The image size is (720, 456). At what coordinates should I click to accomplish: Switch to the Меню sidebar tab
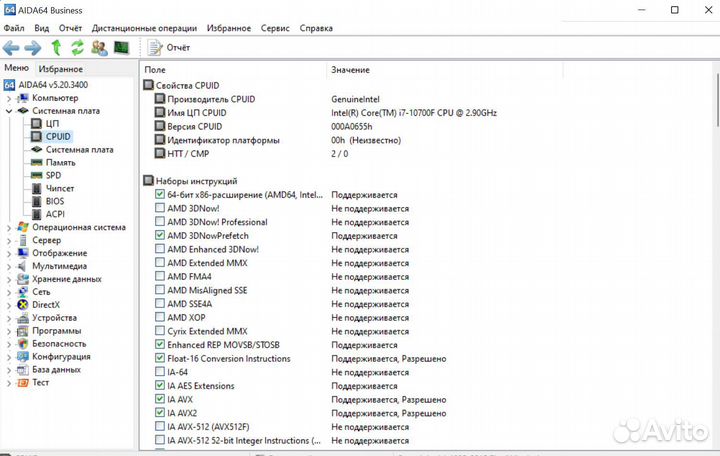pos(17,68)
